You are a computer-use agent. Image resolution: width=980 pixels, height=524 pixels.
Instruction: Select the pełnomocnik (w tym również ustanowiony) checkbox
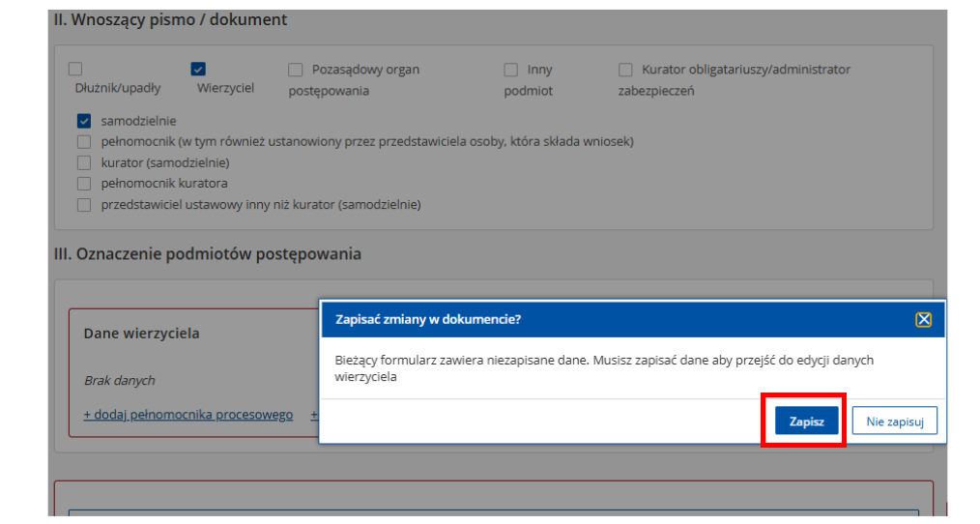click(x=84, y=142)
